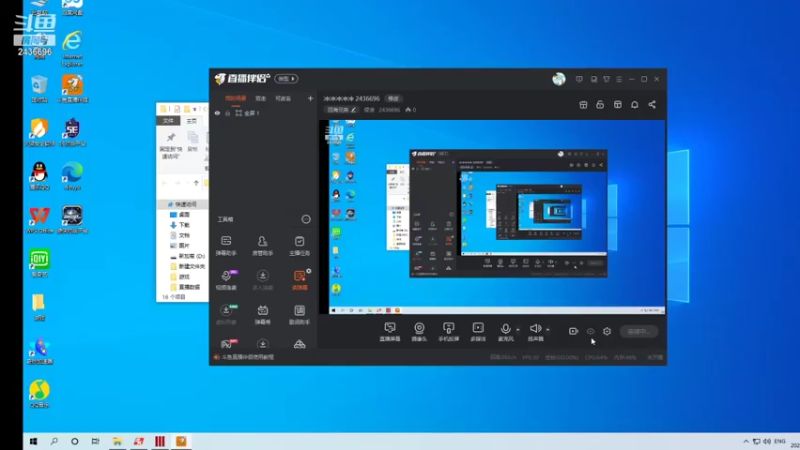
Task: Add multimedia source
Action: point(478,332)
